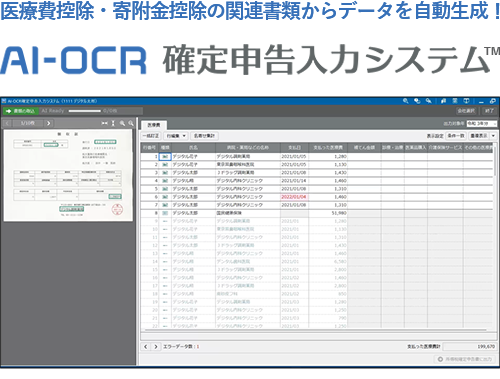Image resolution: width=500 pixels, height=379 pixels.
Task: Go to next scanned page in preview
Action: (49, 123)
